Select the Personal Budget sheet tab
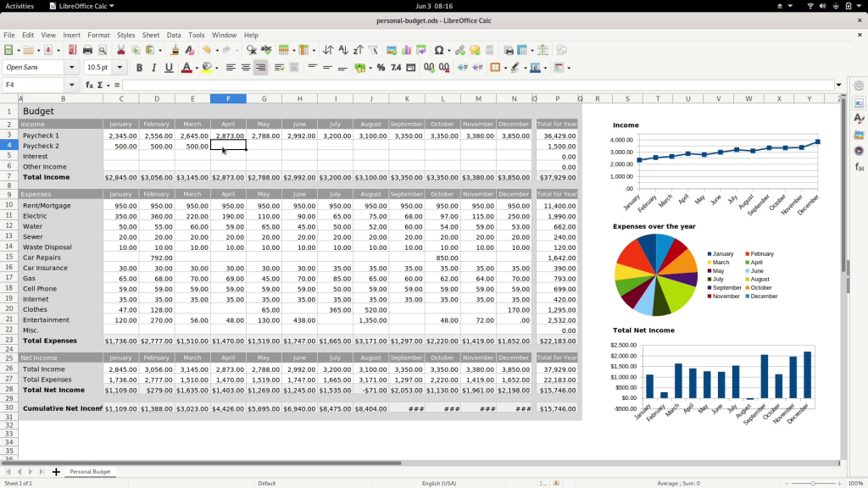868x488 pixels. coord(90,472)
